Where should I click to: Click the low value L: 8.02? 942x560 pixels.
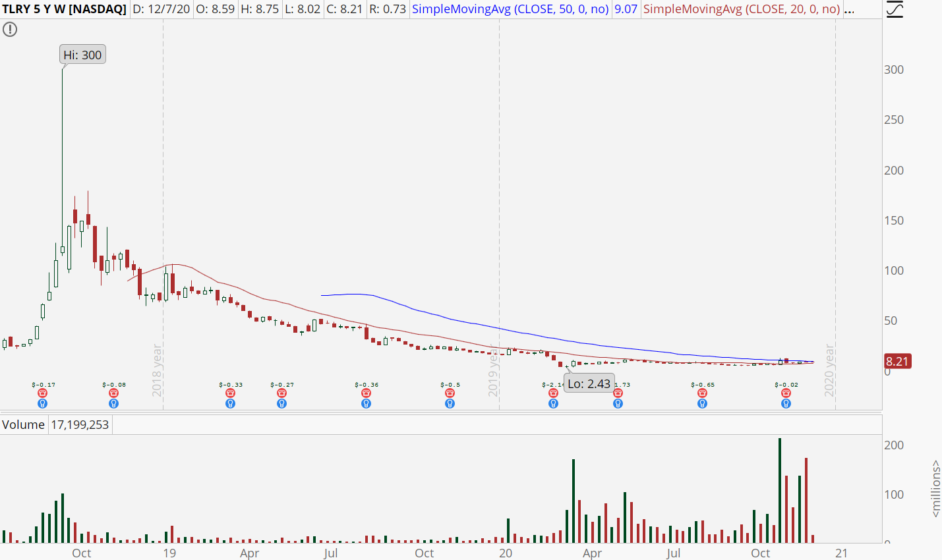tap(303, 9)
